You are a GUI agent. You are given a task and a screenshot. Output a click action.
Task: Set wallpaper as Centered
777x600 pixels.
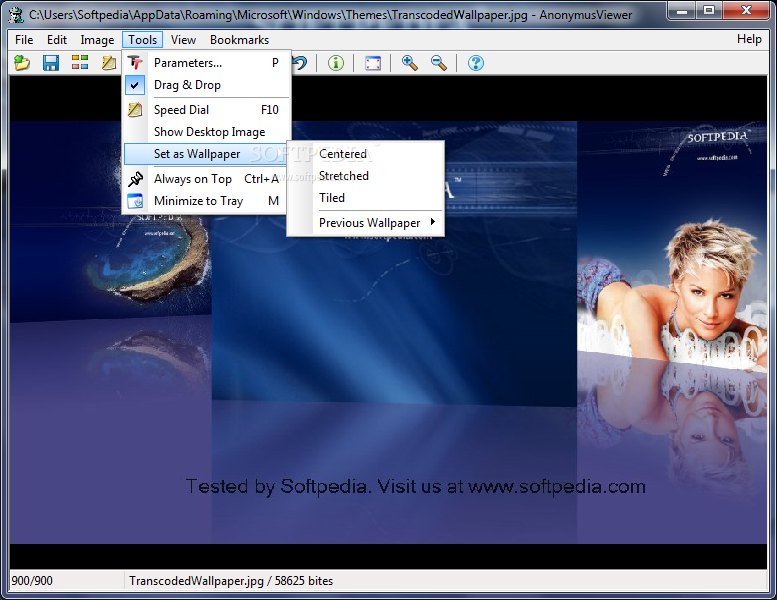coord(365,154)
